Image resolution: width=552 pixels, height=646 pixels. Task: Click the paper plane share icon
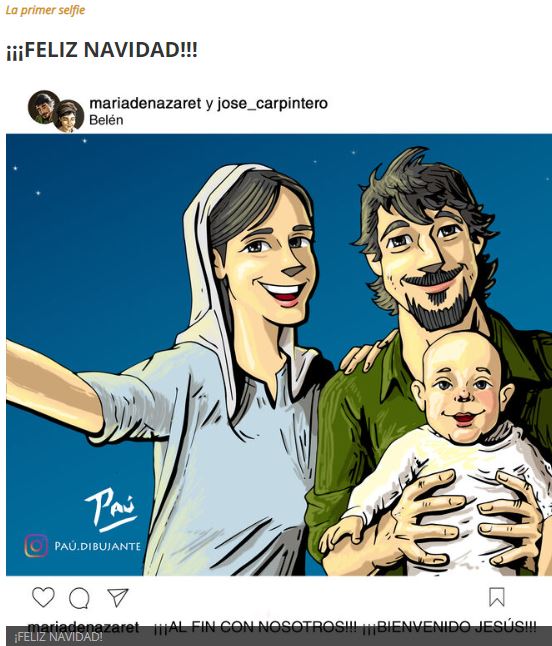tap(117, 597)
